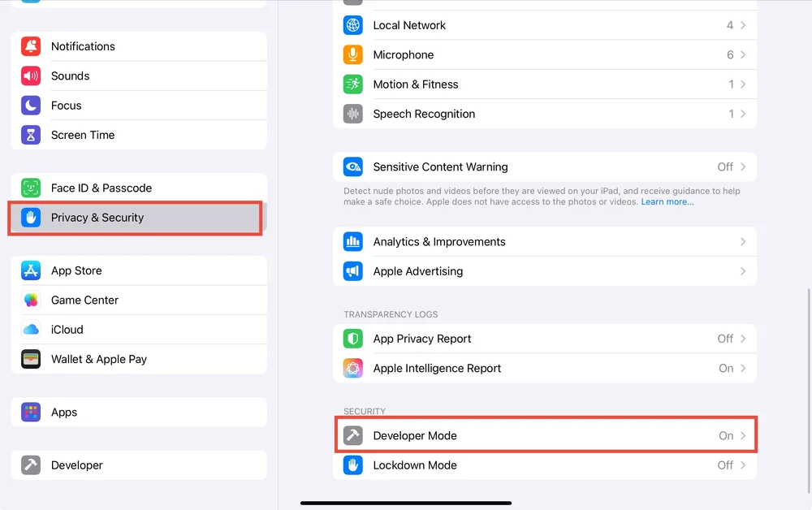Open the Learn more link
This screenshot has width=812, height=510.
667,202
